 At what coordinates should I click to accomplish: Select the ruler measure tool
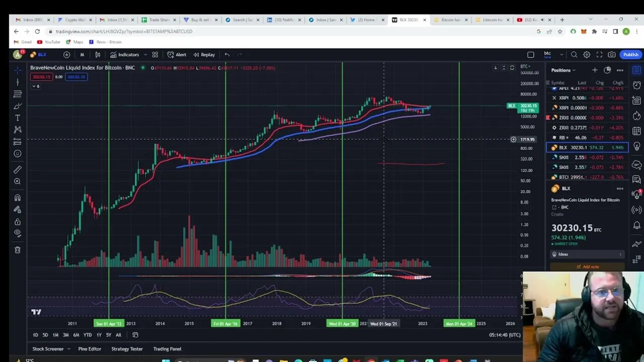click(x=18, y=169)
